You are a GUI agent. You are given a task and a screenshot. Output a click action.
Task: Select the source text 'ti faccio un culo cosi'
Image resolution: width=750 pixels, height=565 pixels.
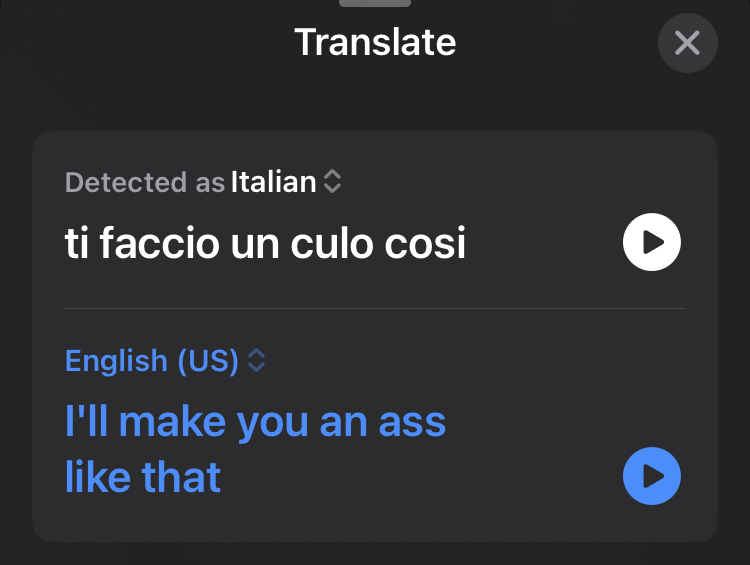point(265,243)
